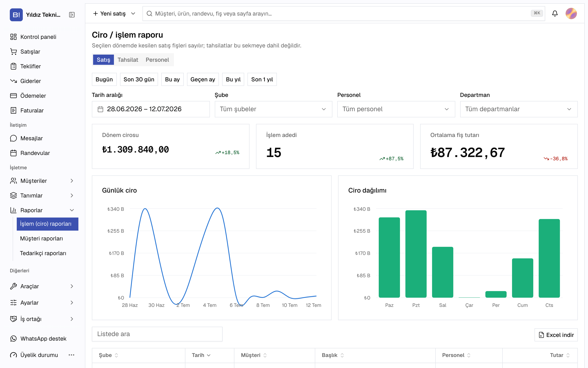Open the user avatar menu

click(571, 13)
